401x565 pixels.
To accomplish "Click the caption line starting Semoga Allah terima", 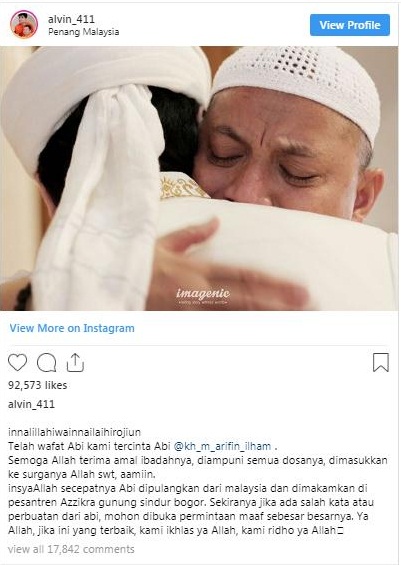I will pyautogui.click(x=198, y=461).
